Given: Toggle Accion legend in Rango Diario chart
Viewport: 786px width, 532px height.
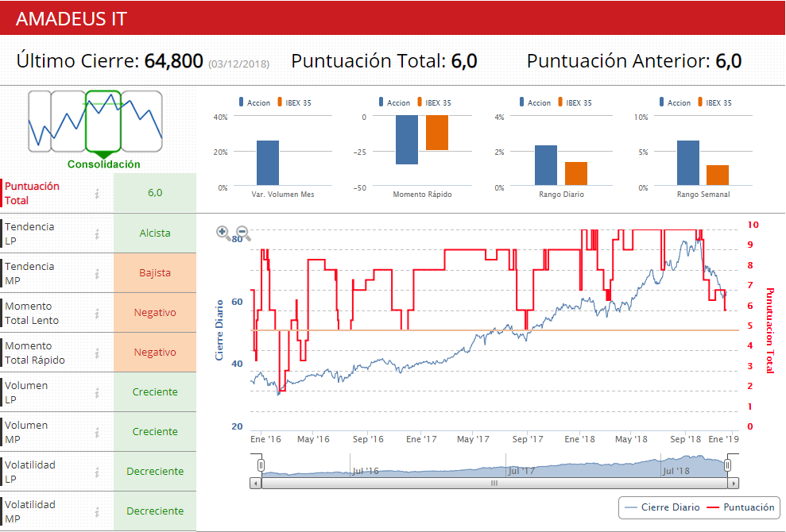Looking at the screenshot, I should coord(535,102).
